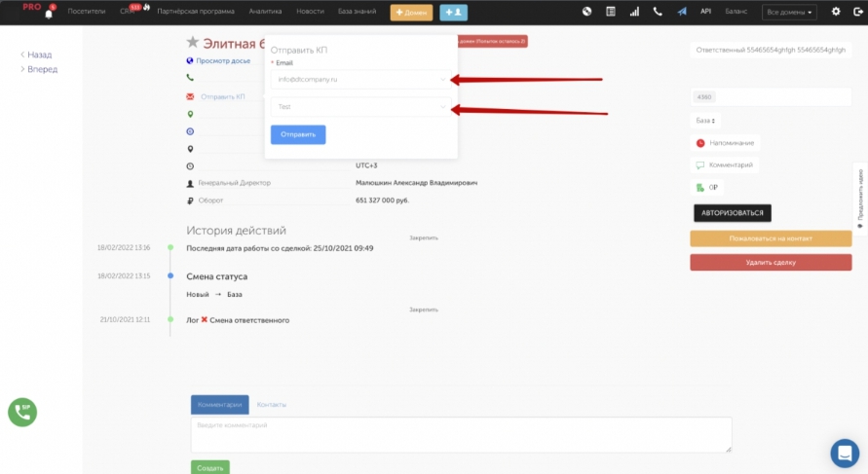Click the logout icon in top bar
This screenshot has height=474, width=868.
[x=855, y=12]
